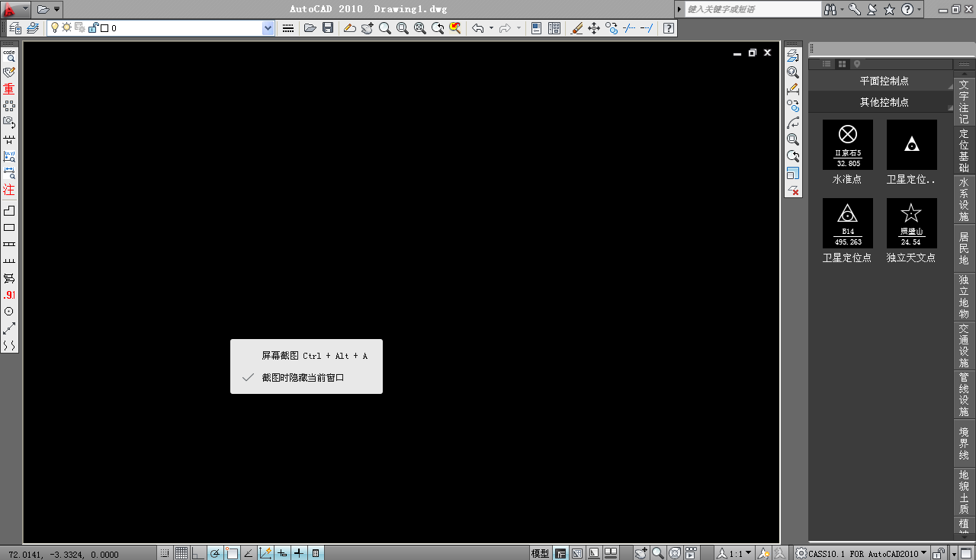The width and height of the screenshot is (976, 560).
Task: Expand the 平面控制点 category header
Action: pyautogui.click(x=884, y=81)
